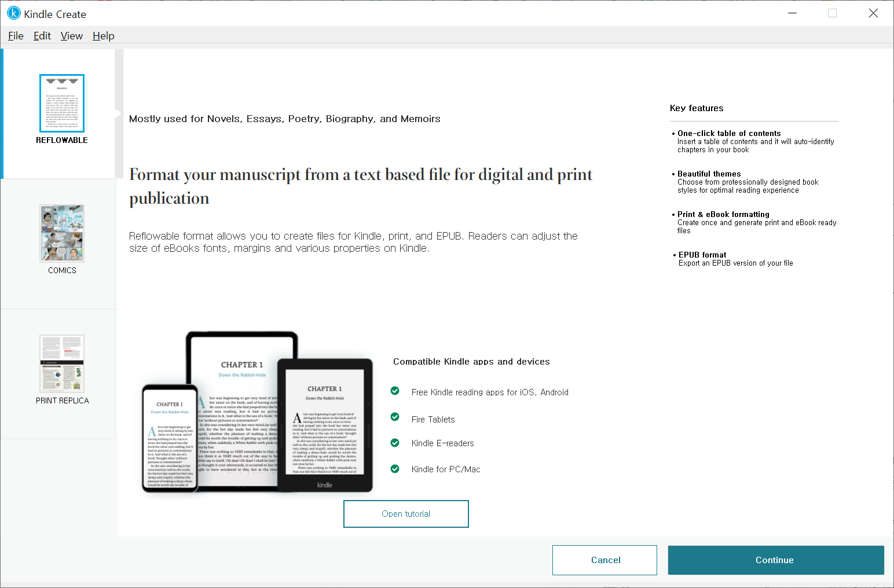Minimize the Kindle Create window
Screen dimensions: 894x588
[793, 13]
